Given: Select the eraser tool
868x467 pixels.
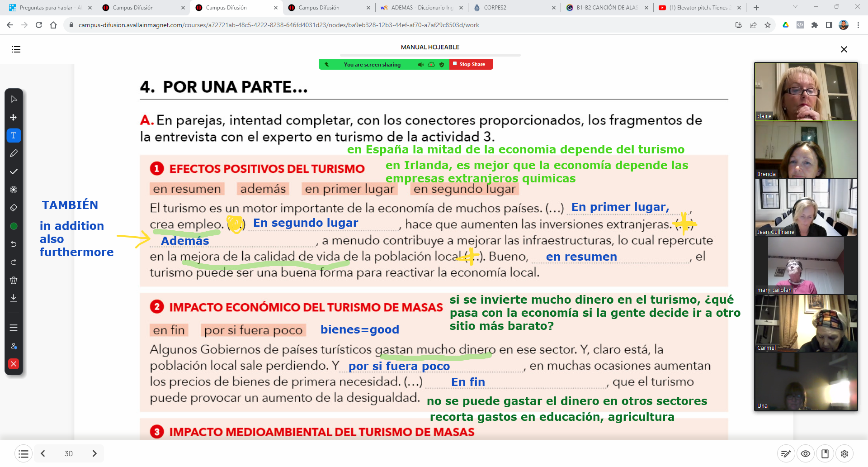Looking at the screenshot, I should 14,208.
